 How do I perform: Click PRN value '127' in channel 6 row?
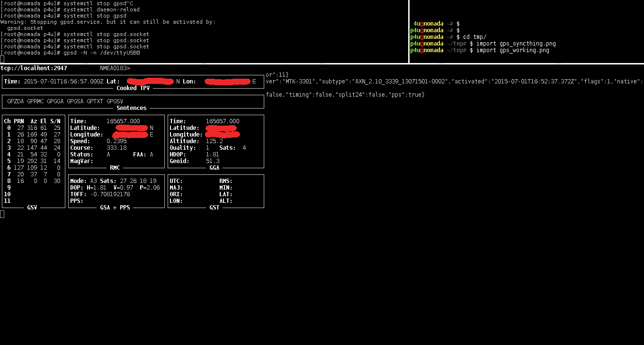pyautogui.click(x=19, y=168)
